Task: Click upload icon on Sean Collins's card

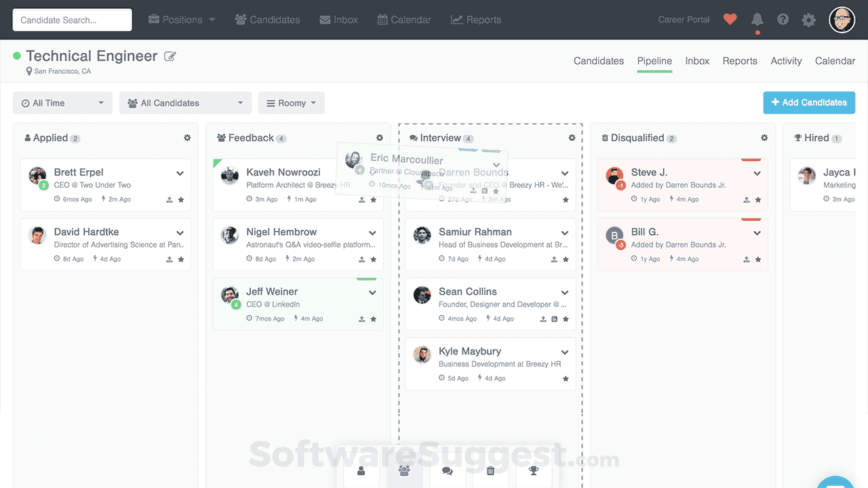Action: click(x=543, y=319)
